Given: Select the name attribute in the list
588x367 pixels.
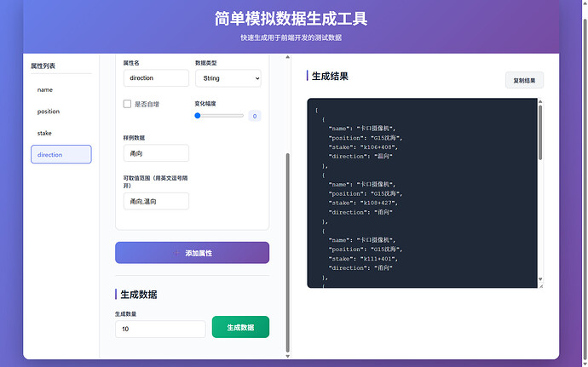Looking at the screenshot, I should [x=61, y=89].
